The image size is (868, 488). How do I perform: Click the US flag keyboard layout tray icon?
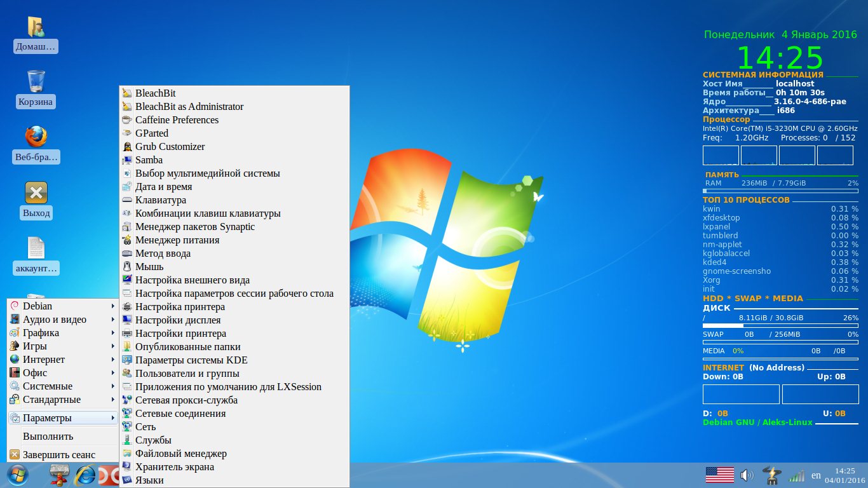click(719, 475)
